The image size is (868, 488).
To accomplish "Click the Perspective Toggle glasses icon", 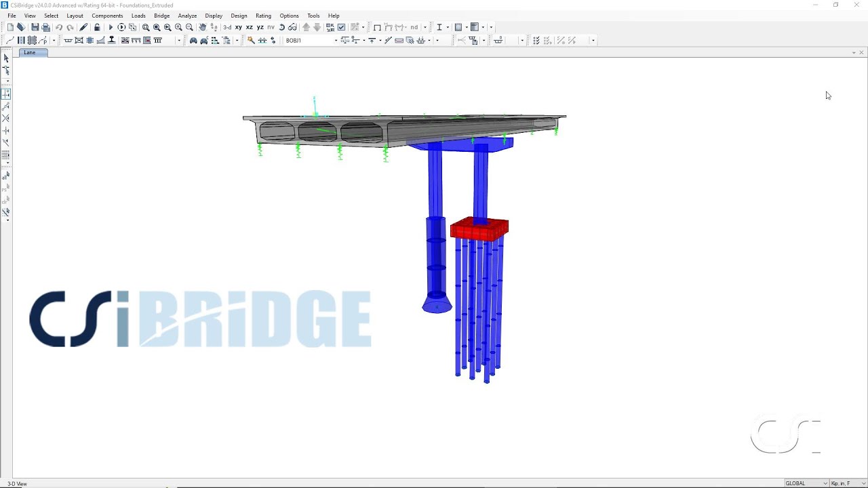I will click(x=292, y=27).
